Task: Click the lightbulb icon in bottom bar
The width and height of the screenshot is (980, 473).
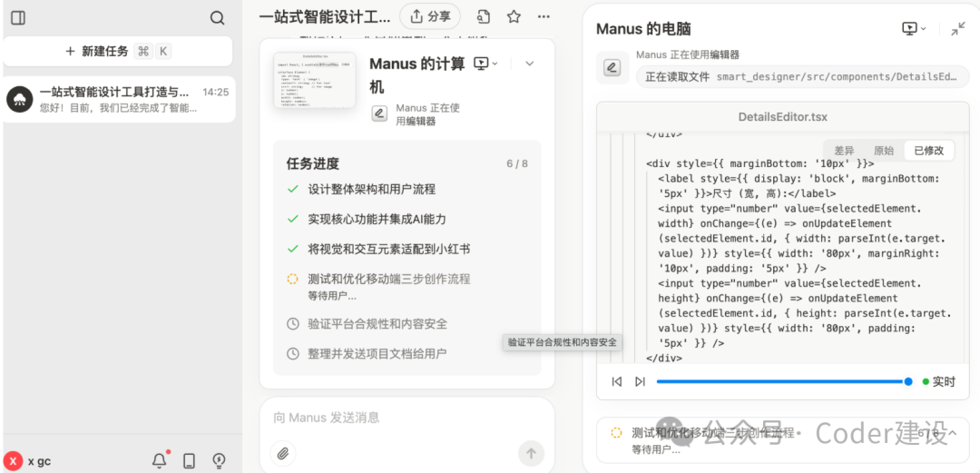Action: click(x=219, y=461)
